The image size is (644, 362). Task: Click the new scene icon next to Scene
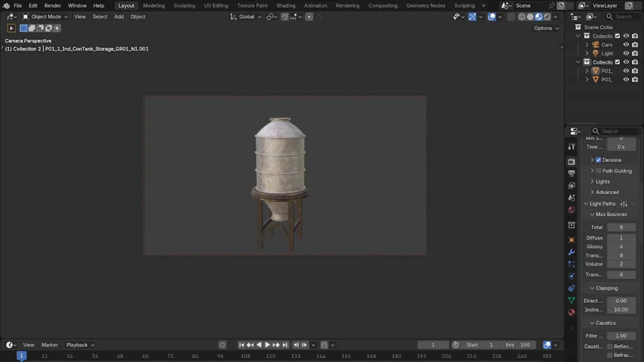click(x=561, y=6)
